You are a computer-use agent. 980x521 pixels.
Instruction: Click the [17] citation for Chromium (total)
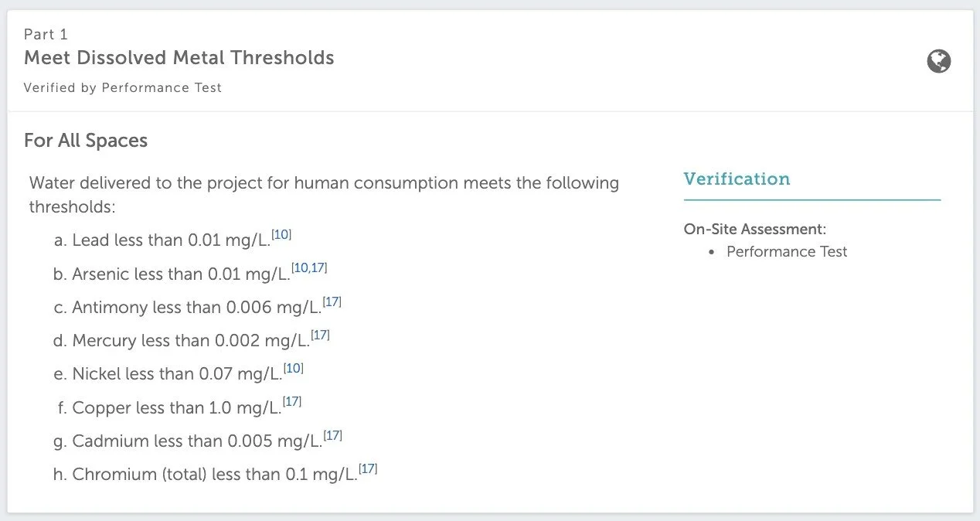pyautogui.click(x=368, y=469)
